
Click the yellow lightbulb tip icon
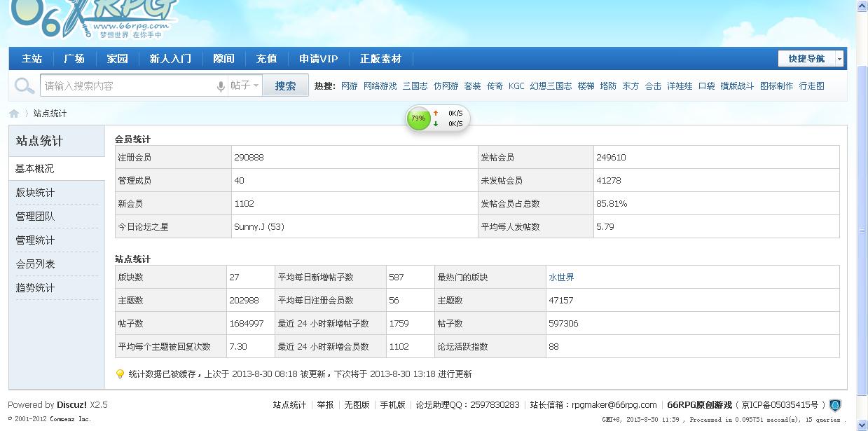(x=120, y=374)
